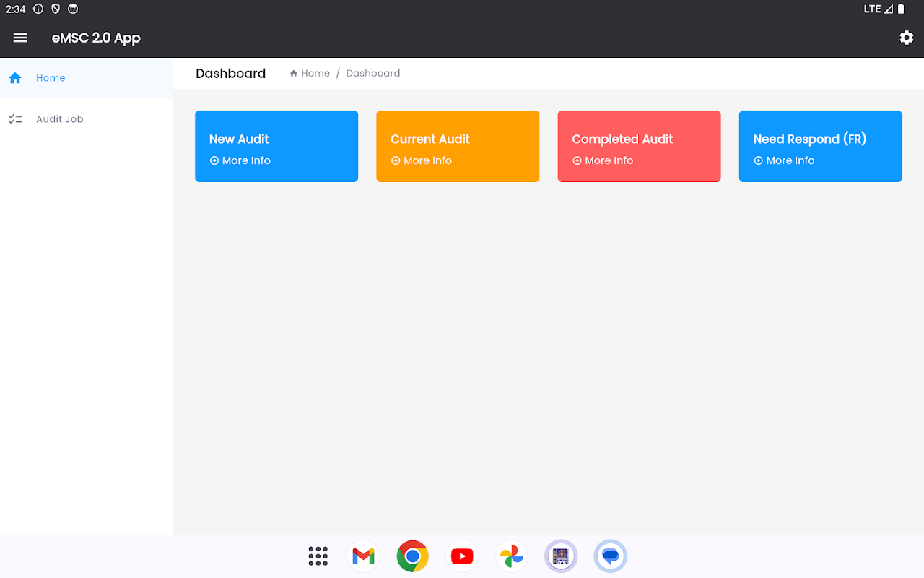Screen dimensions: 924x578
Task: Open the New Audit card
Action: (x=276, y=146)
